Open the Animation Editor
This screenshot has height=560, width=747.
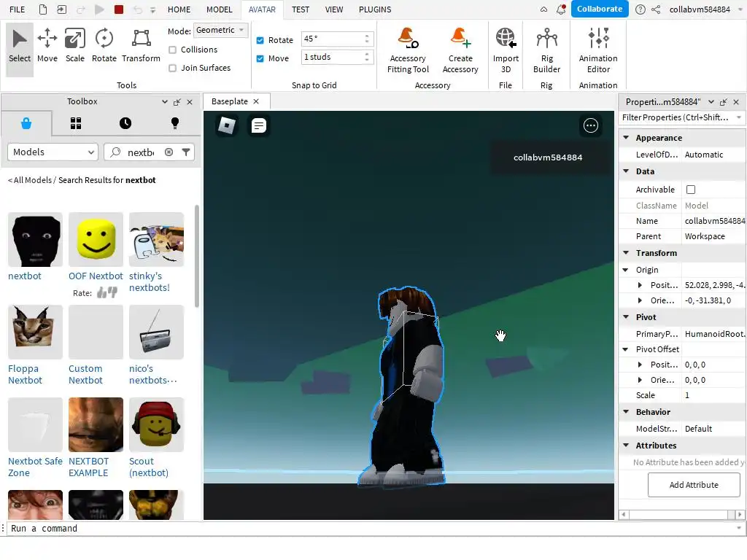tap(598, 50)
